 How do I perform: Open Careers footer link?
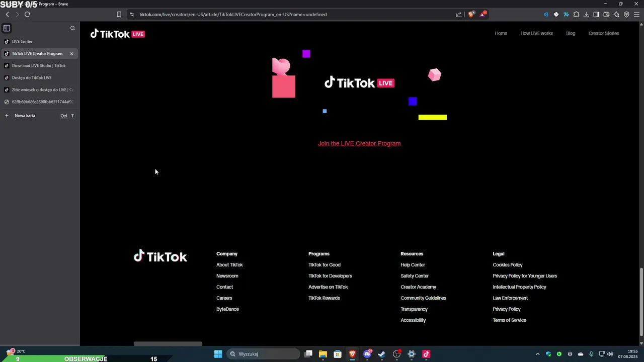224,298
